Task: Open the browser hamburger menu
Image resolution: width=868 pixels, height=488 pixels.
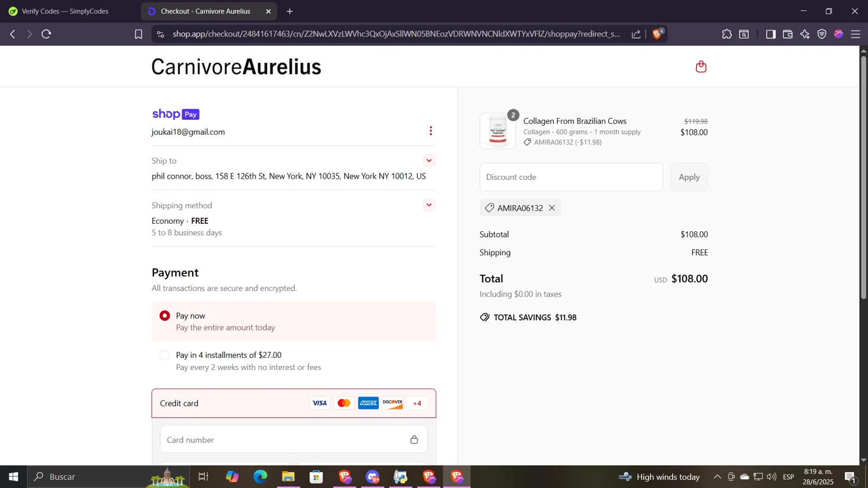Action: tap(856, 34)
